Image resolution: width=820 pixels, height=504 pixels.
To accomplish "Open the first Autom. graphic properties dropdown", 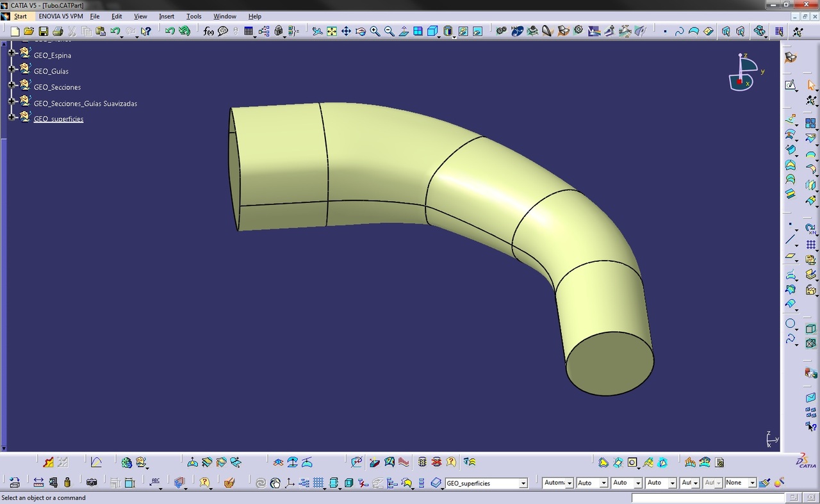I will (570, 484).
